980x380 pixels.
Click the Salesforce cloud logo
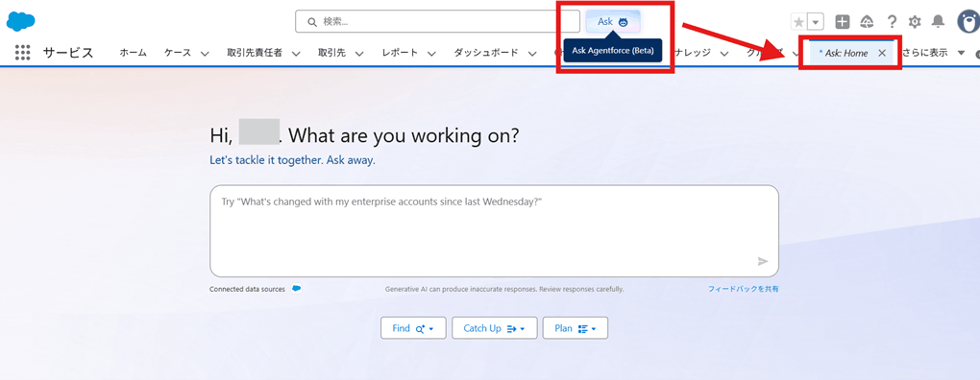point(20,20)
